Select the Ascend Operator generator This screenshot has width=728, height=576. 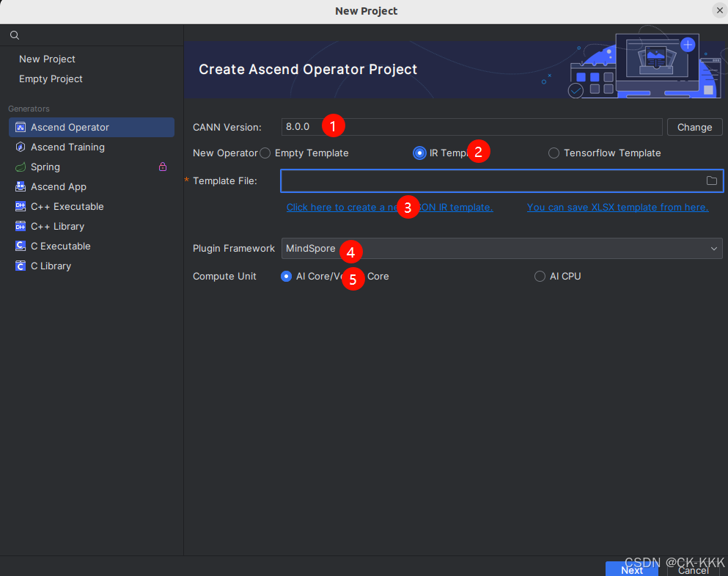[92, 127]
